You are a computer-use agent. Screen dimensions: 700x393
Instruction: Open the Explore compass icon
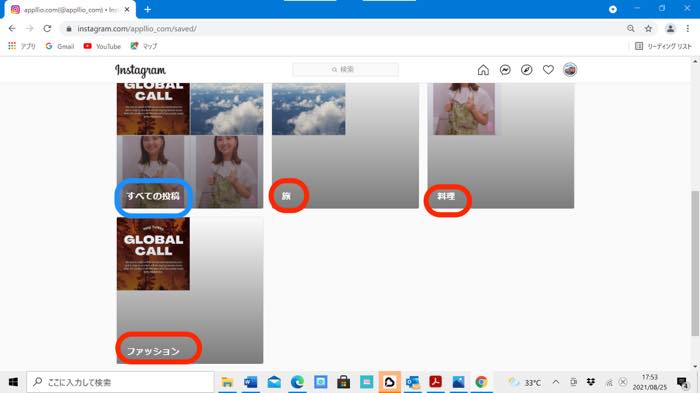[x=527, y=70]
